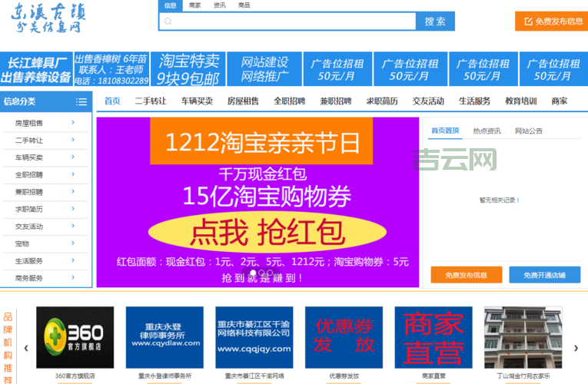Open the 网站建设 网络推广 ad
Viewport: 588px width, 384px height.
point(264,69)
